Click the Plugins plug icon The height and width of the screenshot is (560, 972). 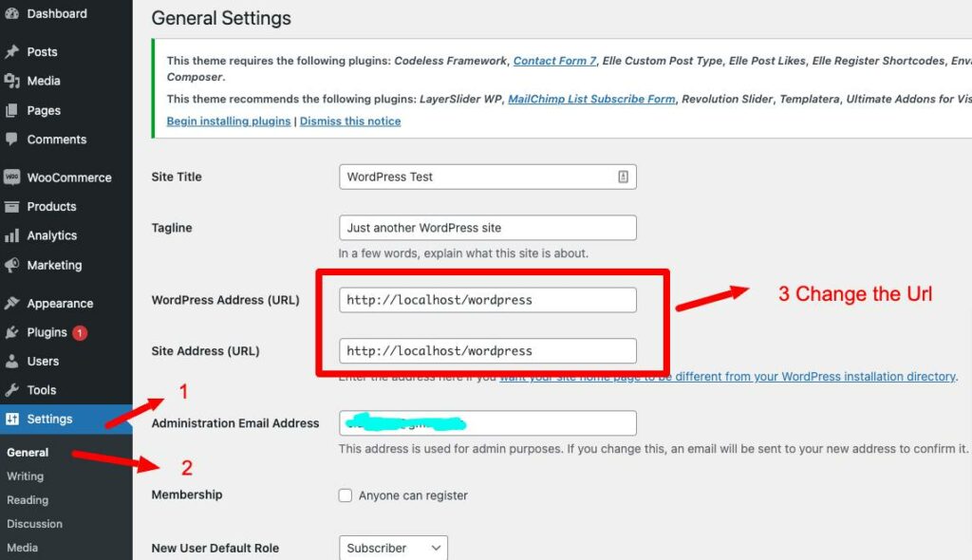pos(11,332)
